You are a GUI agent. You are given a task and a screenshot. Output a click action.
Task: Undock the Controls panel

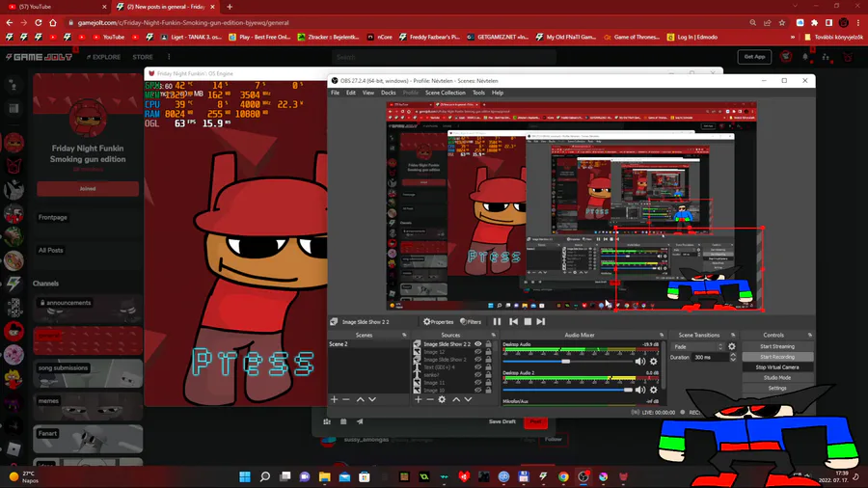pyautogui.click(x=810, y=336)
